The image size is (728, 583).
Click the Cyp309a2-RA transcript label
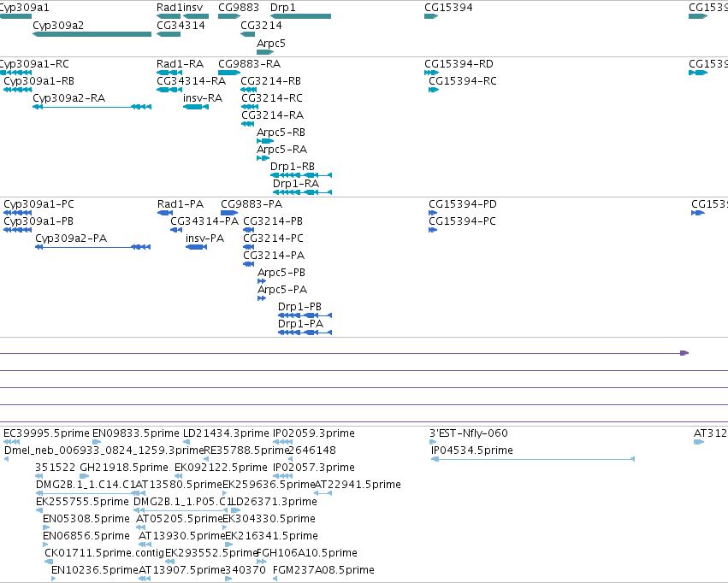pos(68,97)
